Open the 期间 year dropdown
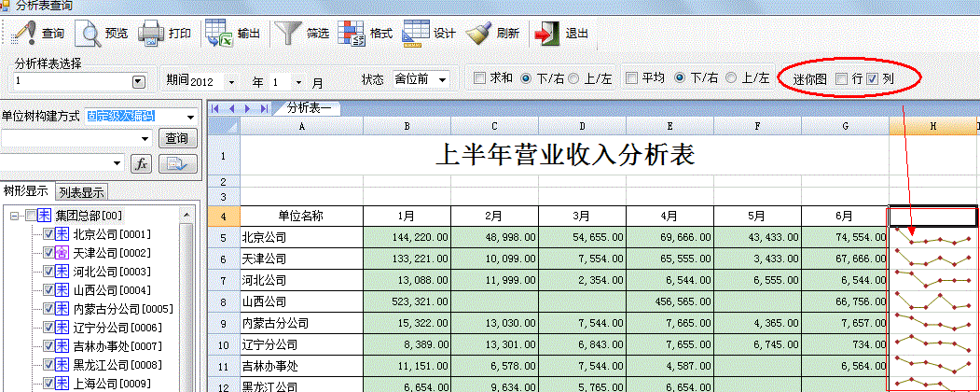This screenshot has width=980, height=392. click(x=232, y=82)
